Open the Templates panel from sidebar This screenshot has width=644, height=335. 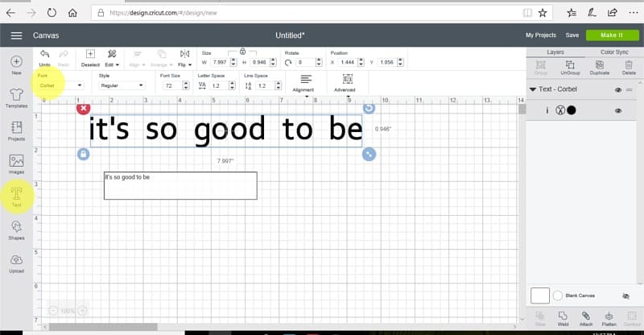[x=16, y=97]
